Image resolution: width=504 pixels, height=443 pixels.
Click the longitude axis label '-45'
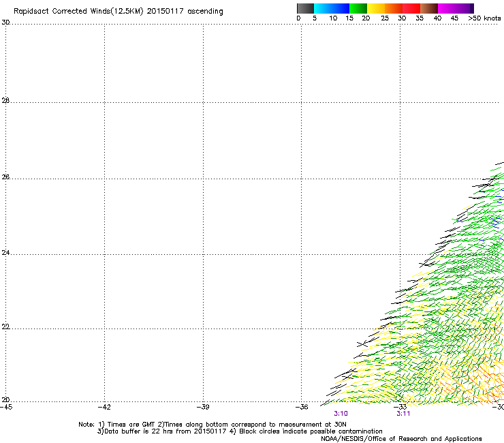6,407
